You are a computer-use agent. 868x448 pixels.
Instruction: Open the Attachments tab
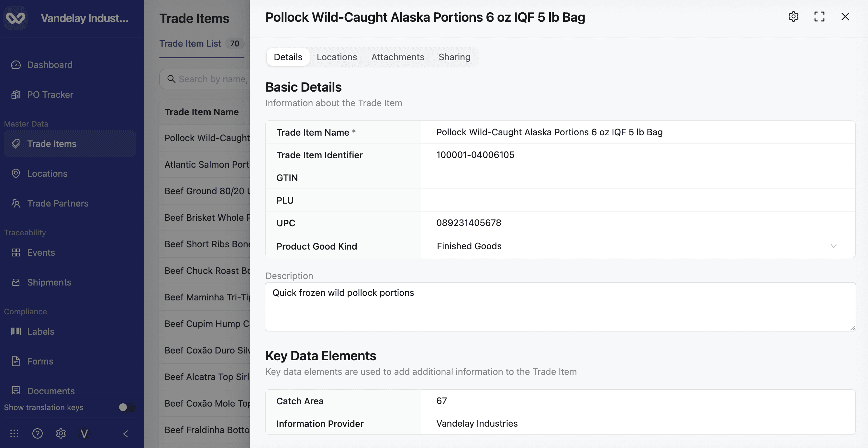(397, 57)
